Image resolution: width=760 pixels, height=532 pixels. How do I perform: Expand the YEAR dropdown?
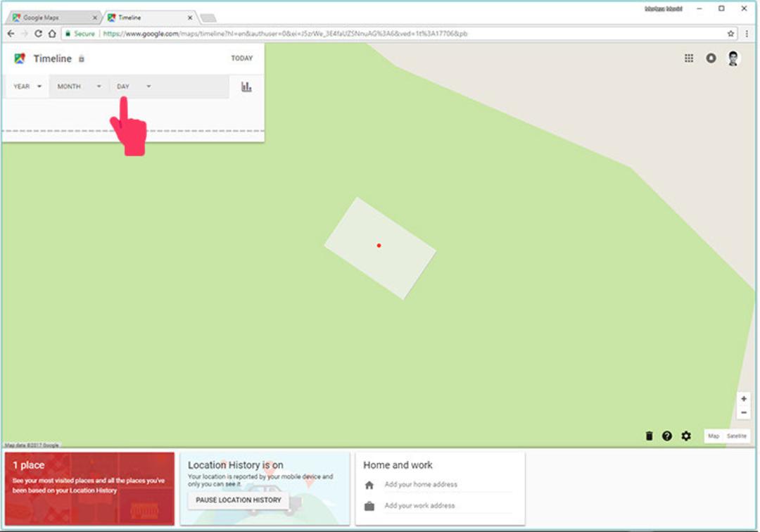click(27, 87)
